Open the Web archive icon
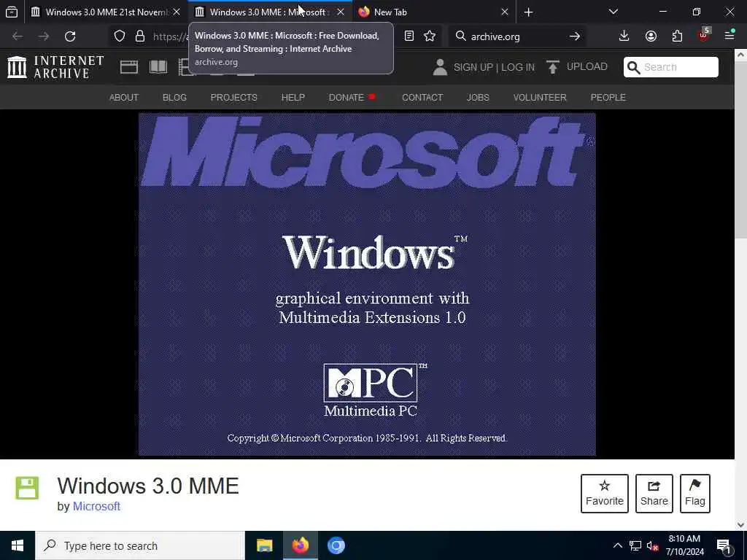747x560 pixels. click(128, 67)
